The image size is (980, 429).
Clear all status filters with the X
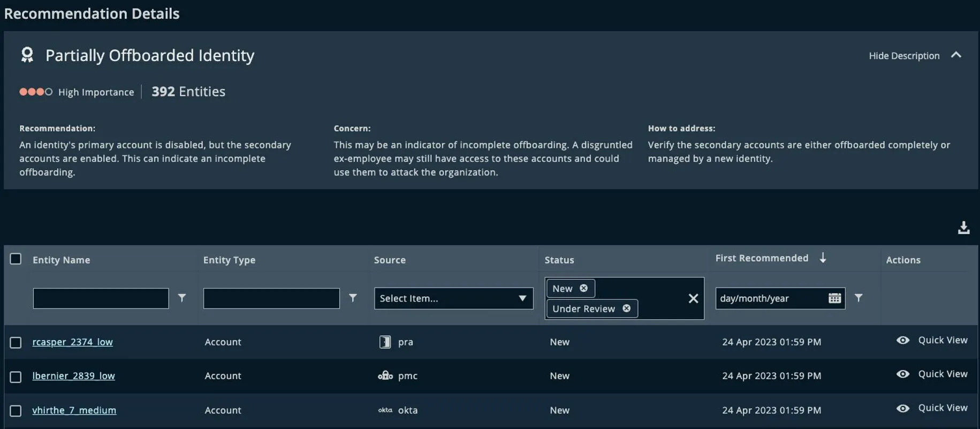click(693, 298)
